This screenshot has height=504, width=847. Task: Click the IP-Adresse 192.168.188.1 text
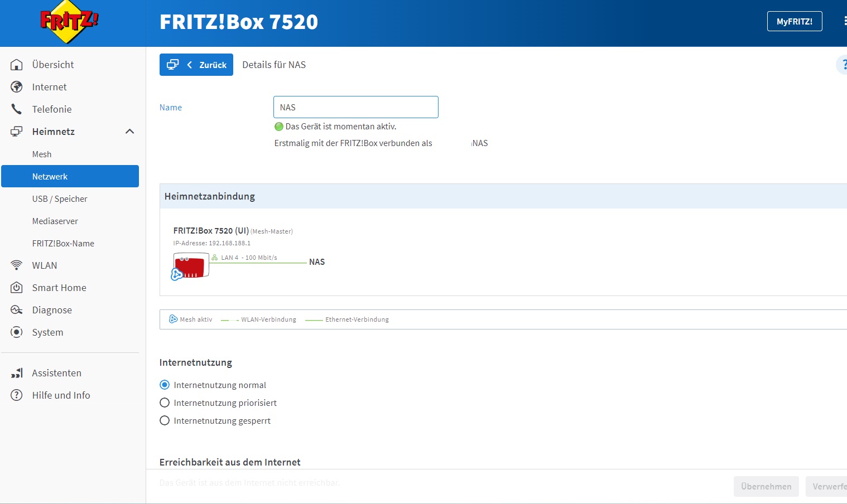pos(212,243)
